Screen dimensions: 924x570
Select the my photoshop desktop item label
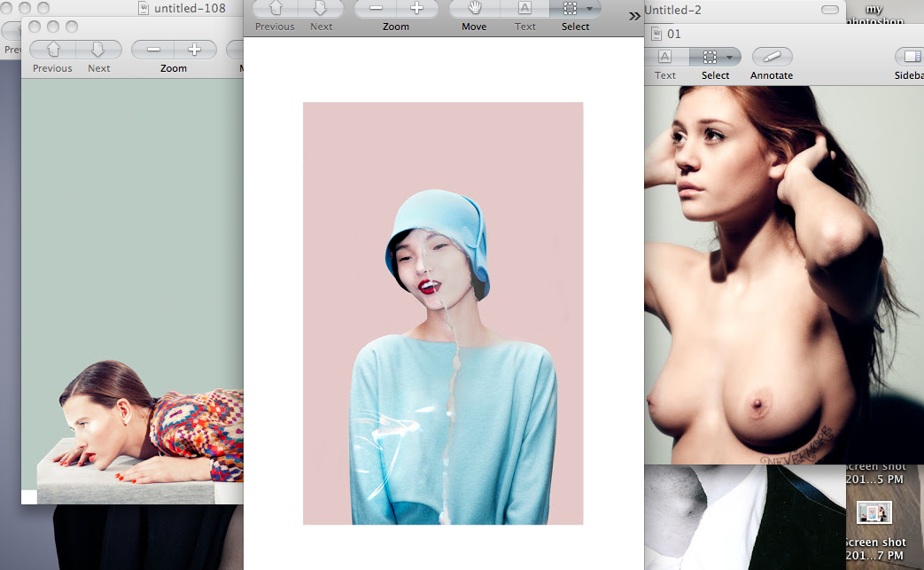point(874,15)
